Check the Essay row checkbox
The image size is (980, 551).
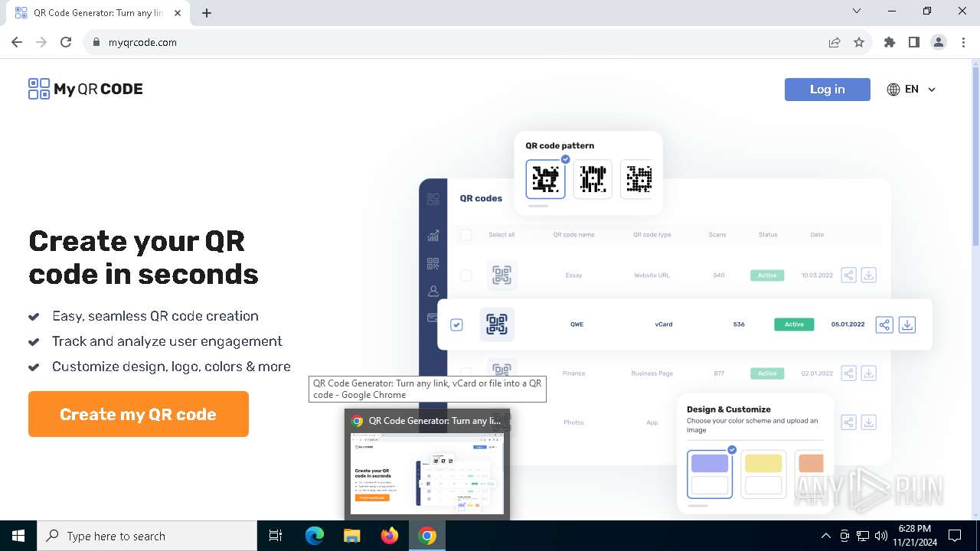466,275
